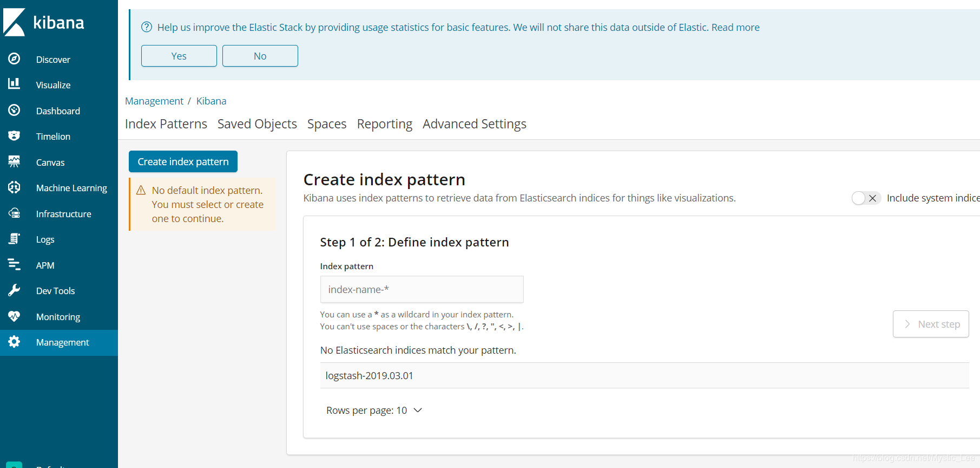Toggle the Include system indices switch
980x468 pixels.
coord(866,198)
